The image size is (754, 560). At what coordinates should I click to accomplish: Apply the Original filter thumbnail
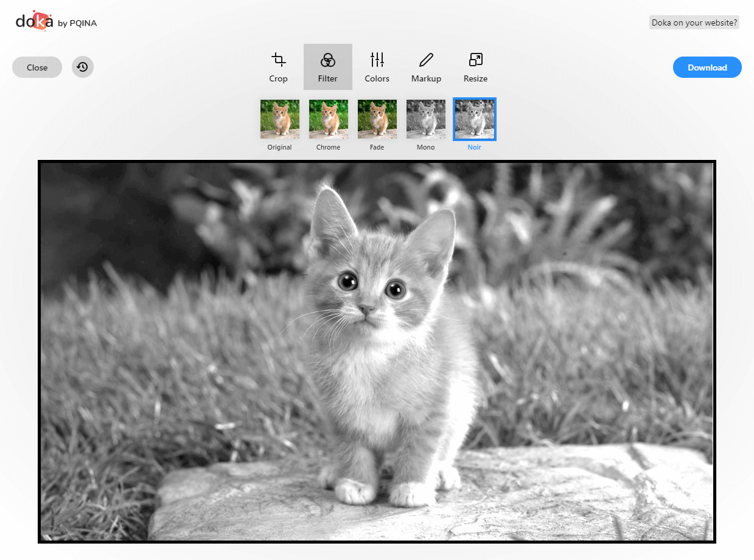click(280, 119)
